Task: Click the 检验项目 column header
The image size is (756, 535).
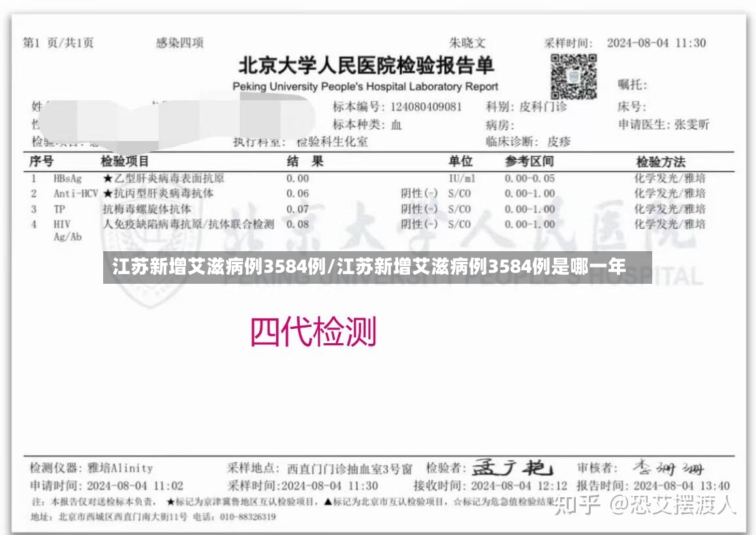Action: point(125,161)
